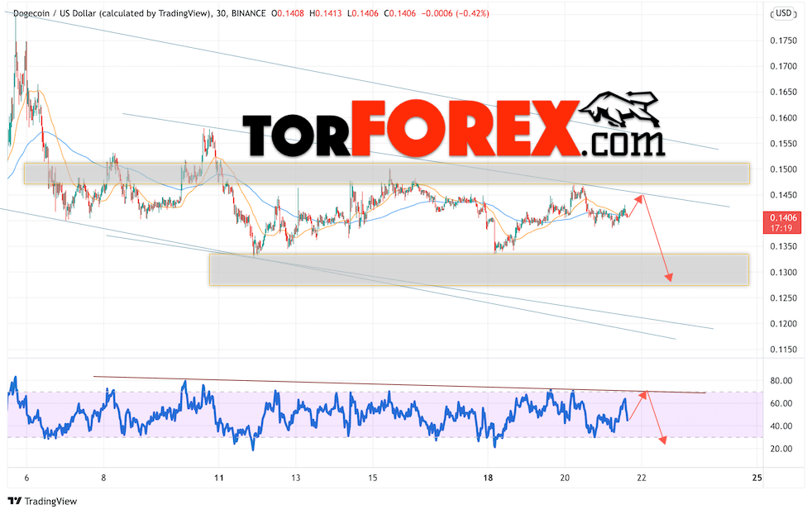812x514 pixels.
Task: Click date 18 on the time axis
Action: (488, 478)
